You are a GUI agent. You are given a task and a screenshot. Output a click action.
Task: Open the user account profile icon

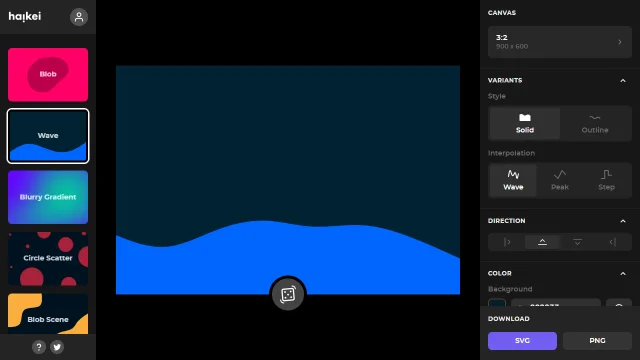(79, 17)
